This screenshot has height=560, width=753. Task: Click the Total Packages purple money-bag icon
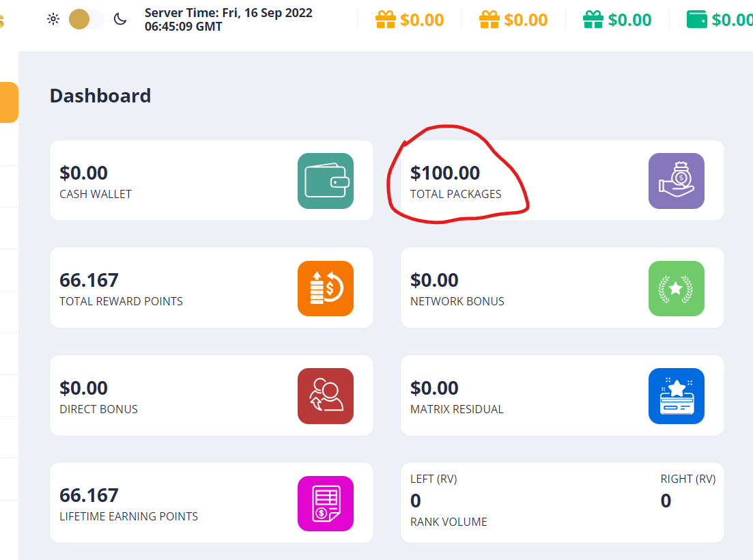(676, 181)
